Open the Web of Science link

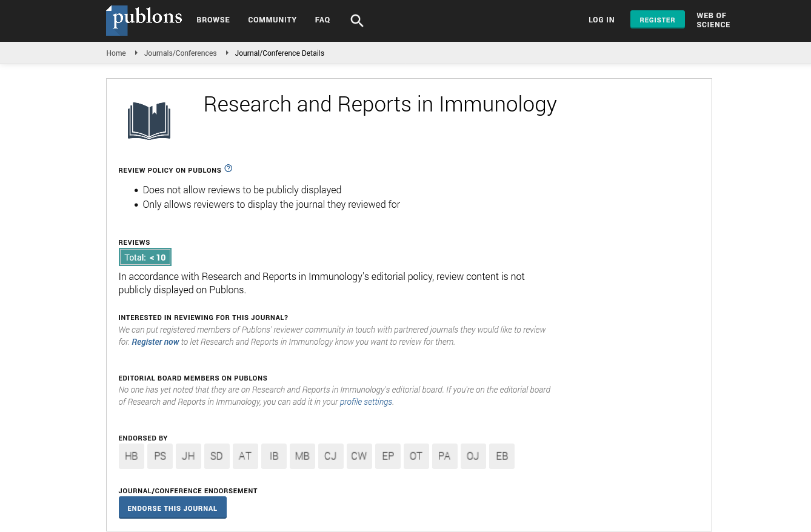pyautogui.click(x=713, y=20)
